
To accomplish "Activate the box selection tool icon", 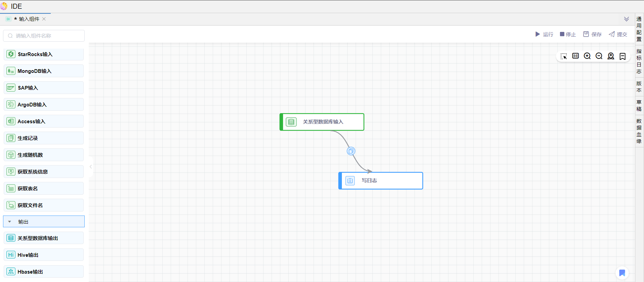I will tap(564, 56).
